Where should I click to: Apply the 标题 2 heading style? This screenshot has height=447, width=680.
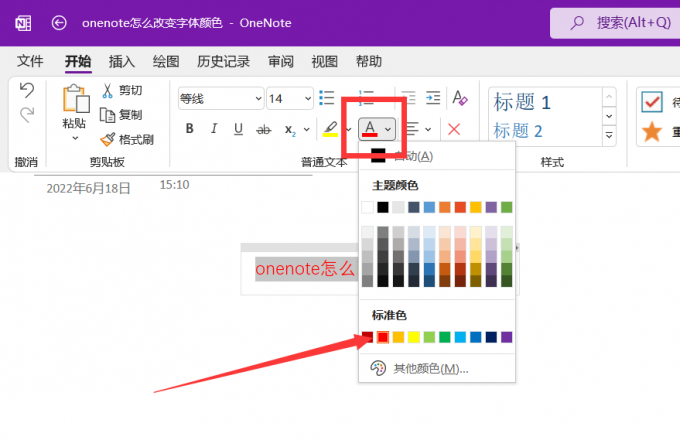518,131
